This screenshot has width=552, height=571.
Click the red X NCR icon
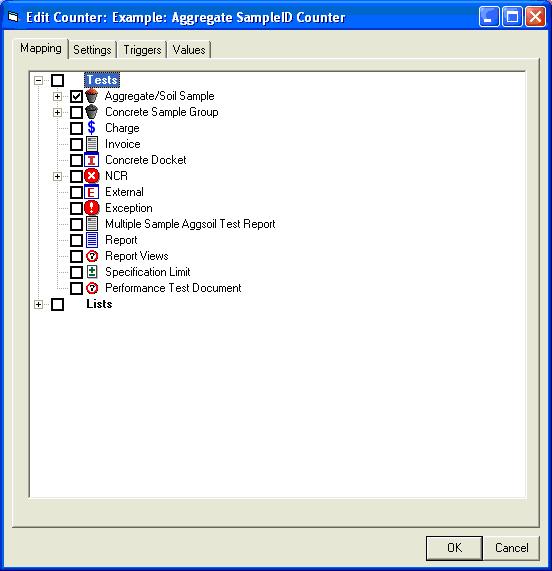point(91,176)
